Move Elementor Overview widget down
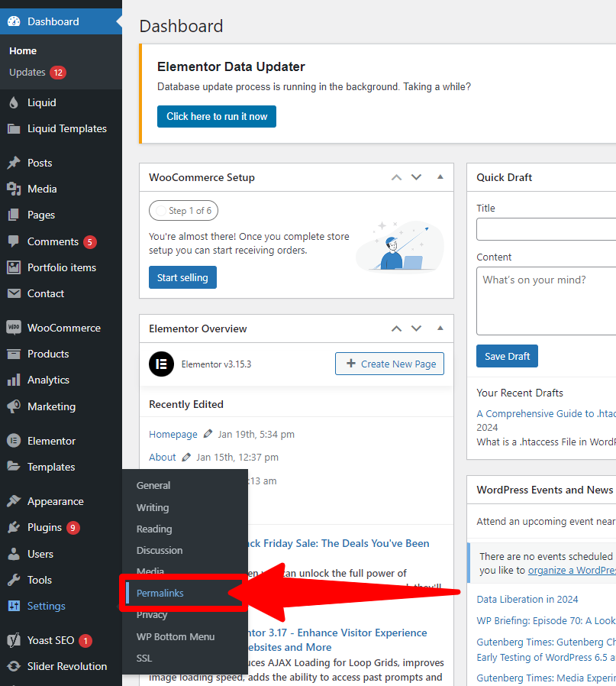616x686 pixels. (x=416, y=328)
